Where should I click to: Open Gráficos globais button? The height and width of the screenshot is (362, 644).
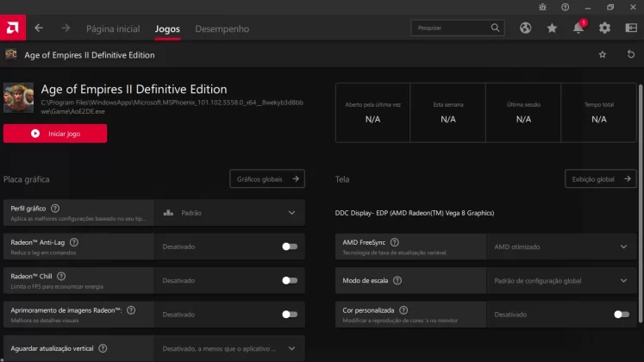point(267,179)
